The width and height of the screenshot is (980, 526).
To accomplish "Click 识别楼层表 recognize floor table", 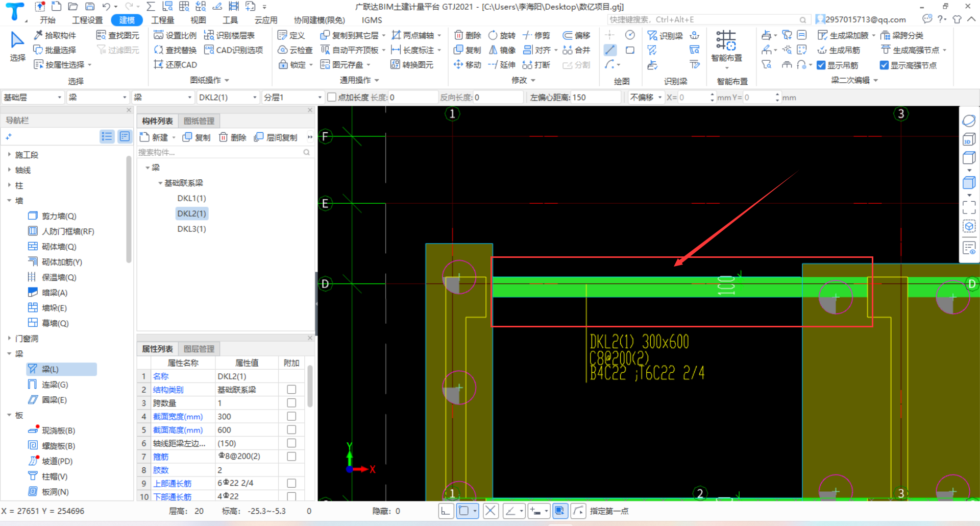I will pyautogui.click(x=229, y=35).
